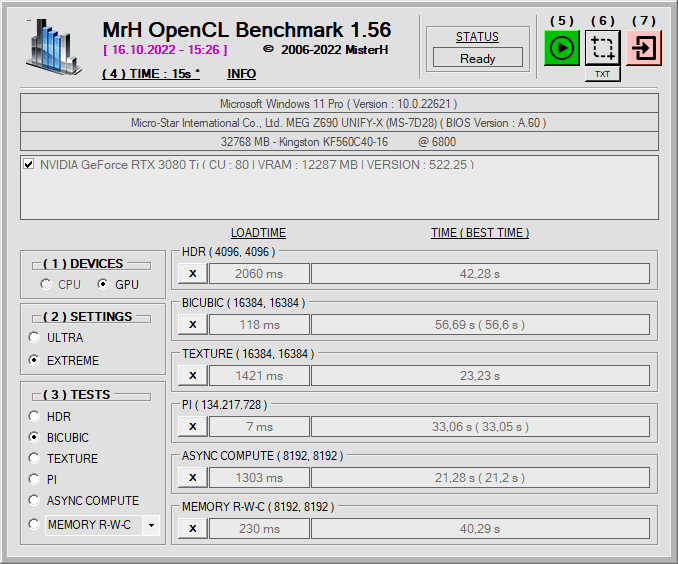Click the ASYNC COMPUTE load time 1303 ms
This screenshot has width=678, height=564.
tap(259, 477)
